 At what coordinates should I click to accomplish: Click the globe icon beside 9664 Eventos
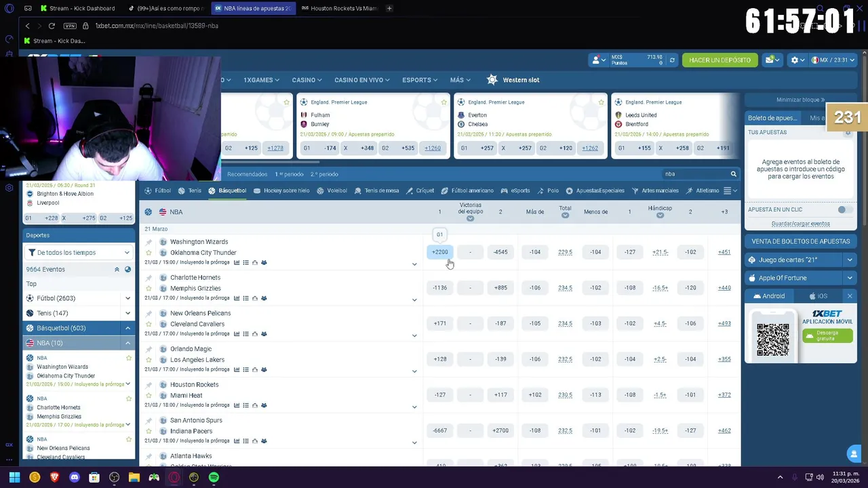(x=127, y=270)
